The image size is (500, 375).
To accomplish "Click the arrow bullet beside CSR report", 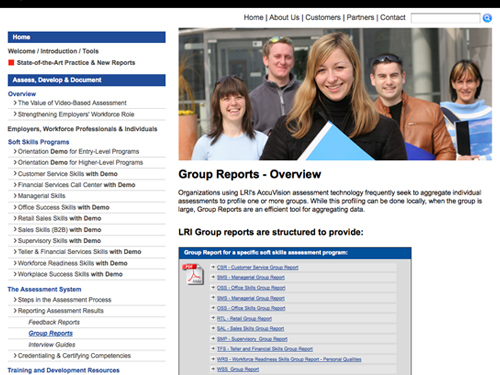I will click(x=213, y=267).
